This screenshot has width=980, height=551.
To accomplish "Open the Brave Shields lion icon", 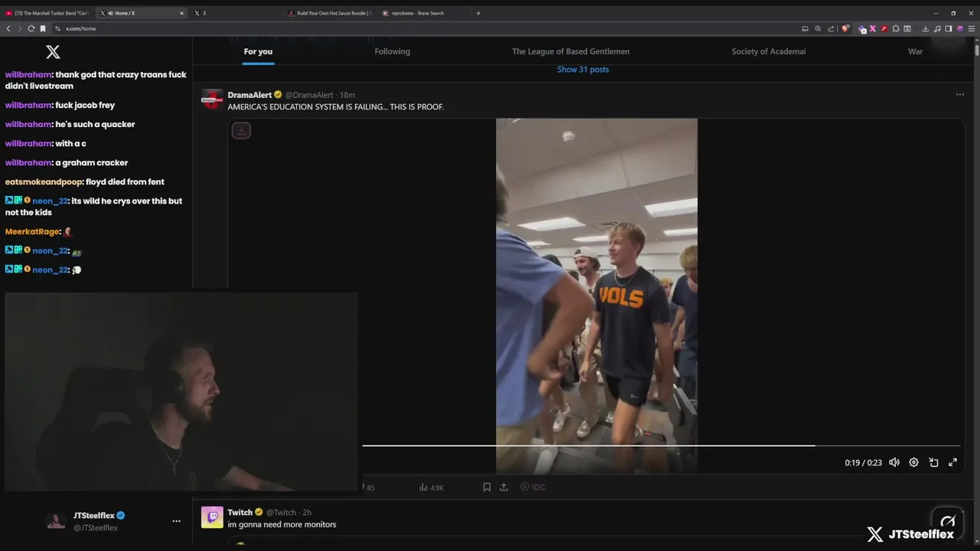I will (x=845, y=28).
